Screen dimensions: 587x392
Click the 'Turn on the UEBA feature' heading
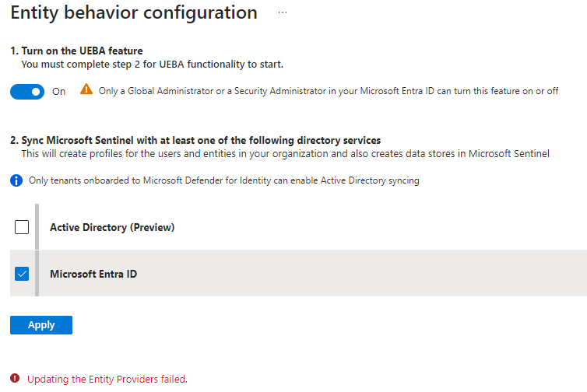77,51
